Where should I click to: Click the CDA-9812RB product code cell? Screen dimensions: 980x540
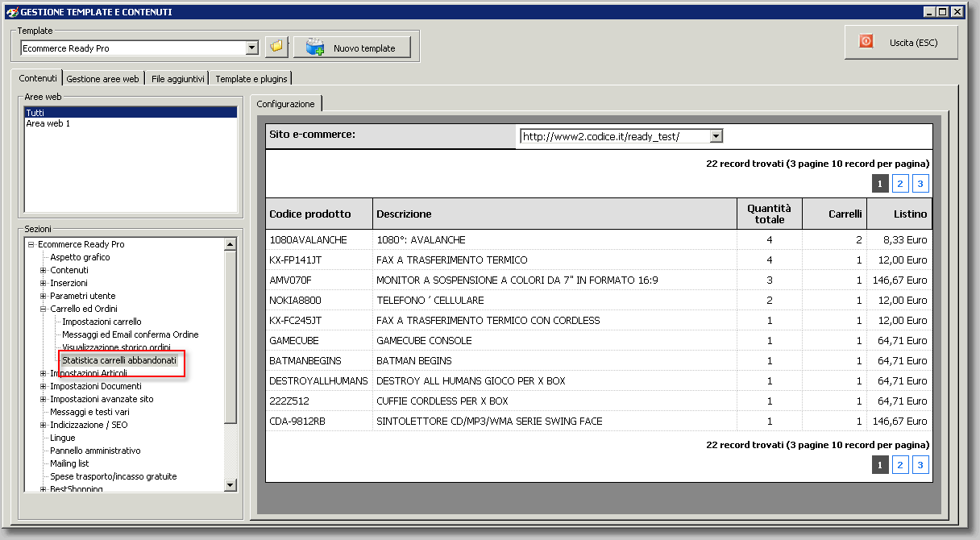(319, 421)
